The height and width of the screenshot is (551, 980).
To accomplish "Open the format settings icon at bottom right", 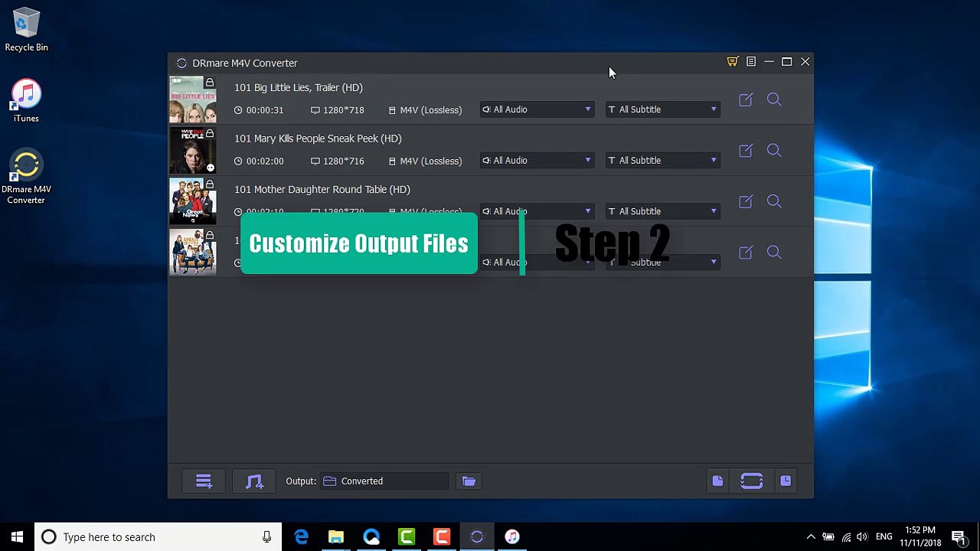I will coord(717,481).
